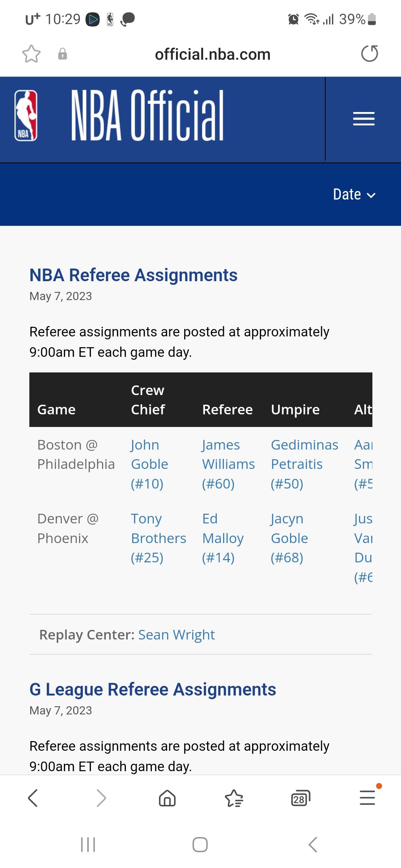Tap the lock site security icon
Screen dimensions: 401x868
click(62, 54)
